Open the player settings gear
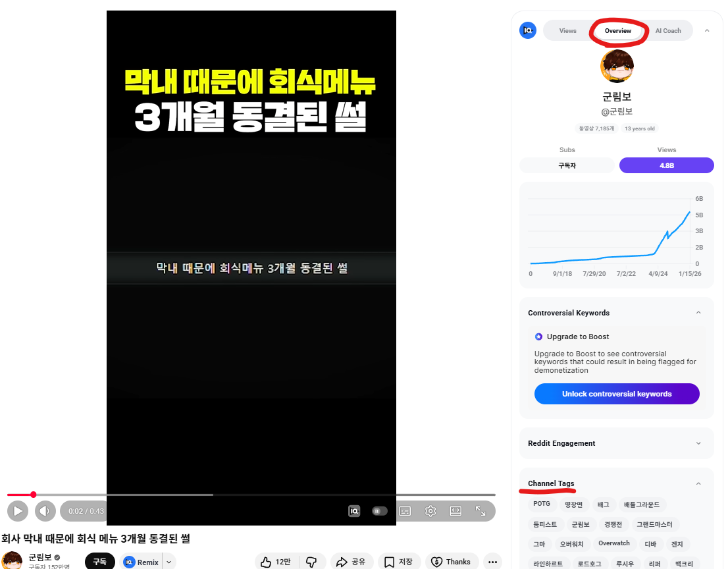The image size is (728, 569). point(430,511)
